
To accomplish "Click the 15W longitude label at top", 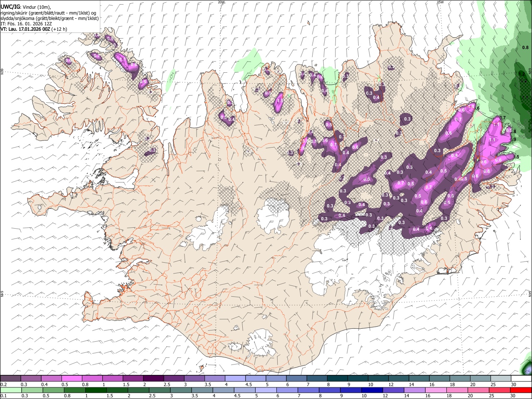I will 440,2.
